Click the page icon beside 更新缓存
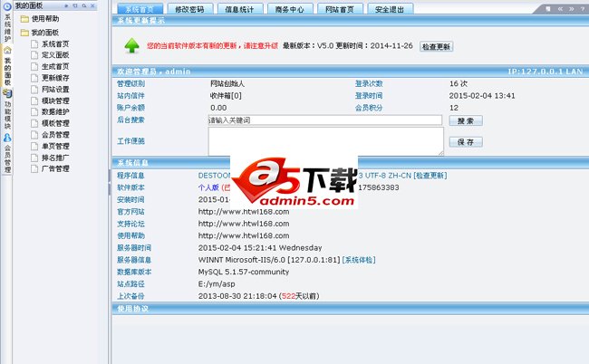 pyautogui.click(x=34, y=78)
